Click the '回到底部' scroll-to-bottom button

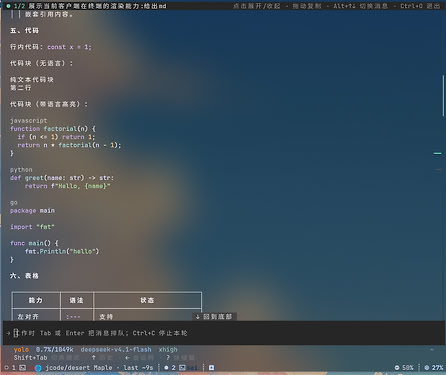click(x=214, y=316)
